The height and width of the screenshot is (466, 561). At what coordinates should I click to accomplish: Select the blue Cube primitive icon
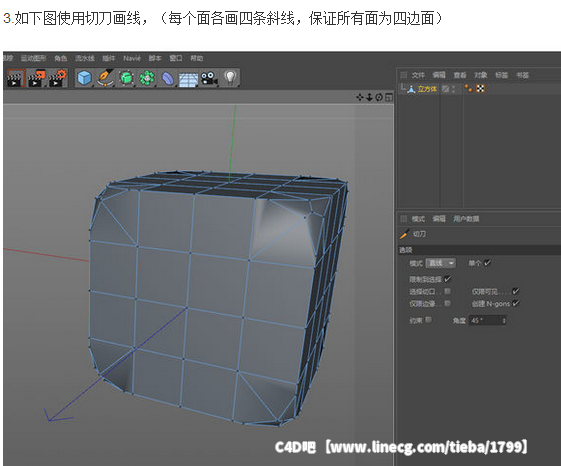84,78
